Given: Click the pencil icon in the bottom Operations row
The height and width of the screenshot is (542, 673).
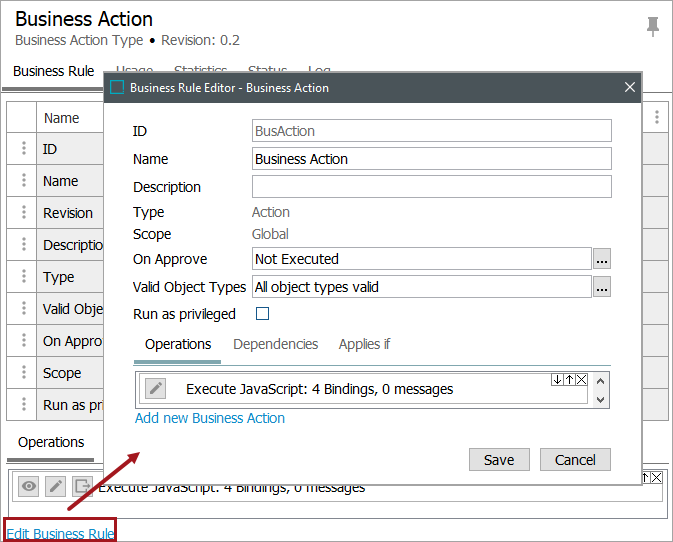Looking at the screenshot, I should [56, 486].
